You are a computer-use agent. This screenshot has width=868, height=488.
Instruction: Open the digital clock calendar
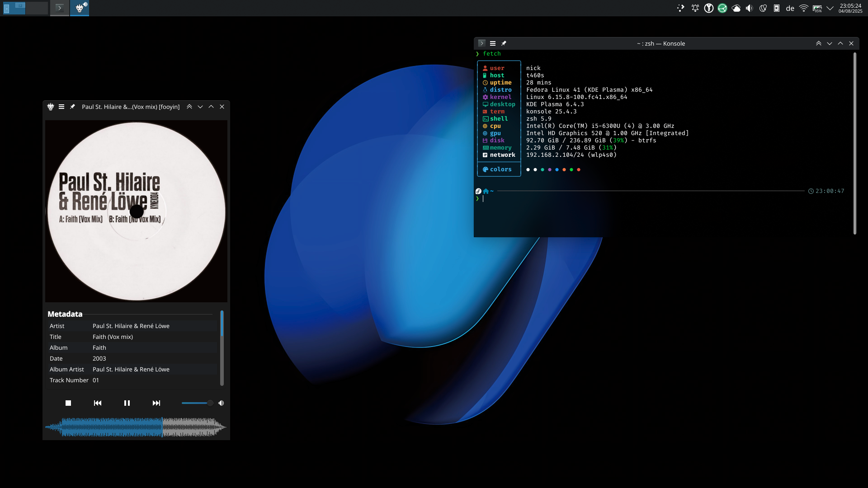tap(850, 8)
